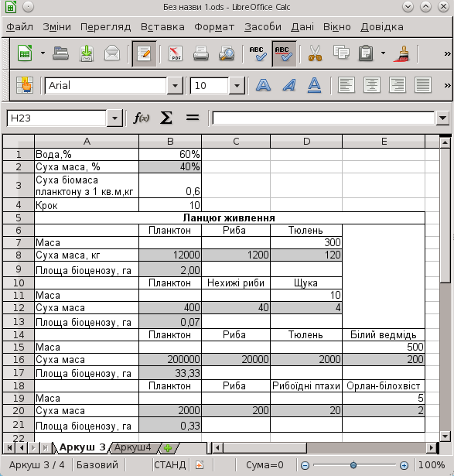Expand the Arial font name dropdown
454x476 pixels.
click(x=175, y=86)
